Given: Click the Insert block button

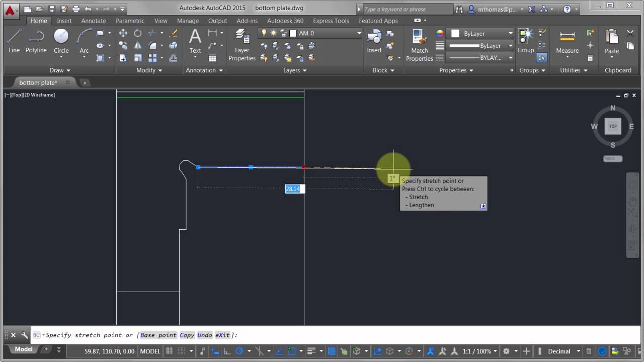Looking at the screenshot, I should pos(374,41).
